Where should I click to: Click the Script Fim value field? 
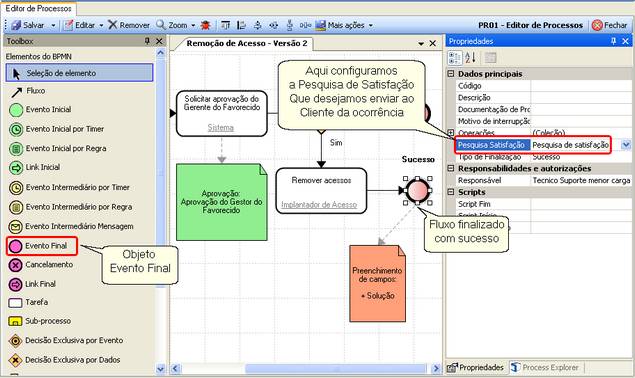581,204
